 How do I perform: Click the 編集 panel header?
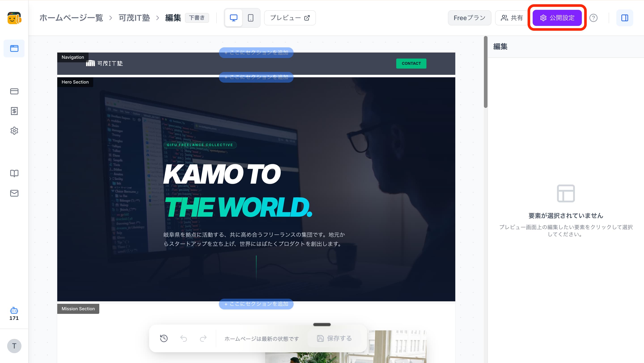500,47
